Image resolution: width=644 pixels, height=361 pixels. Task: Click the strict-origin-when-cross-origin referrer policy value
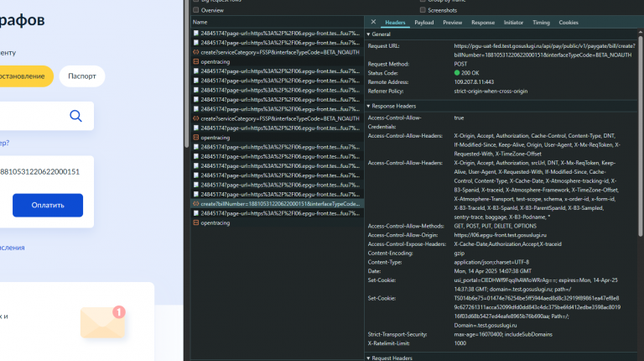coord(491,92)
